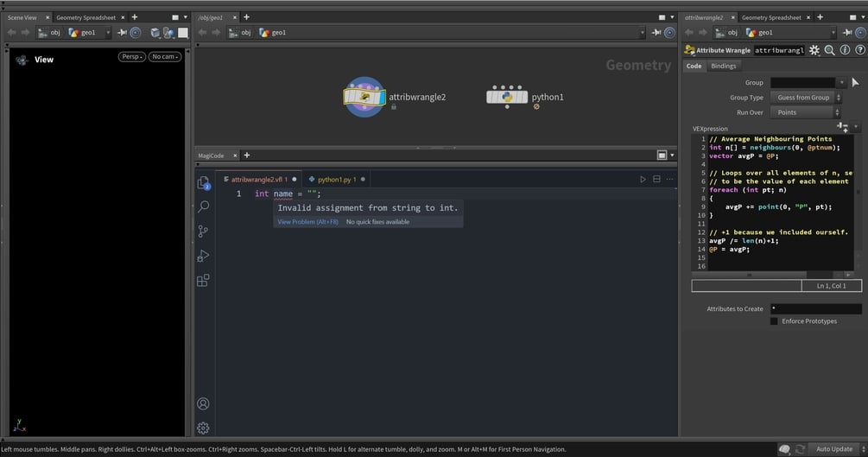Click the node name field attribwrangl
The width and height of the screenshot is (868, 457).
tap(779, 50)
